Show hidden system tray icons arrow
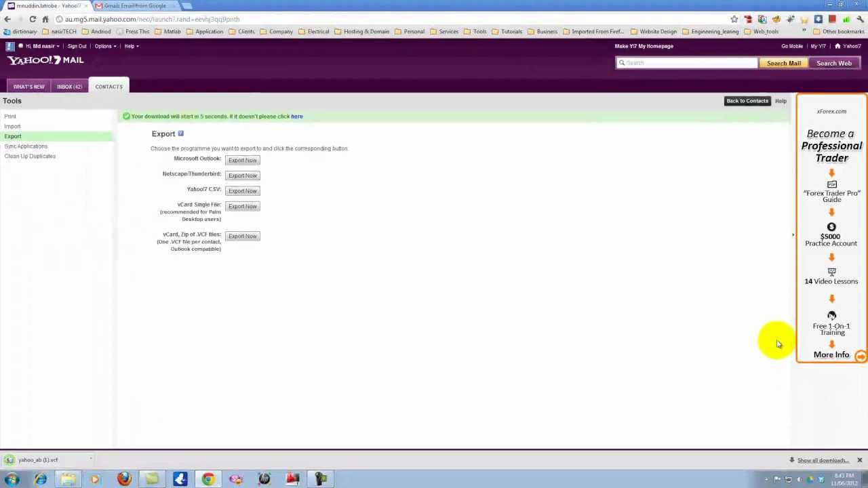 tap(767, 480)
